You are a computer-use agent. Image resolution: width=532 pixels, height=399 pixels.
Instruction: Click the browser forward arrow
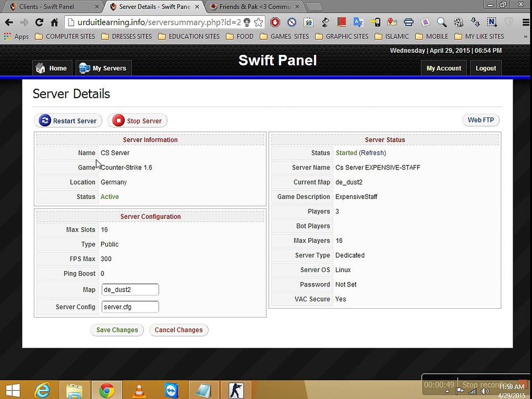coord(24,22)
